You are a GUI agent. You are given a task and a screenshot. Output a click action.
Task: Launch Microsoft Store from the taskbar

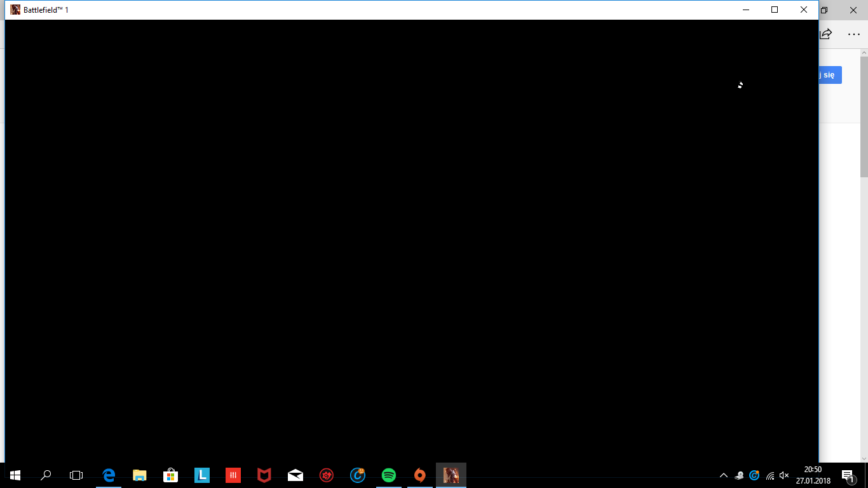(170, 475)
